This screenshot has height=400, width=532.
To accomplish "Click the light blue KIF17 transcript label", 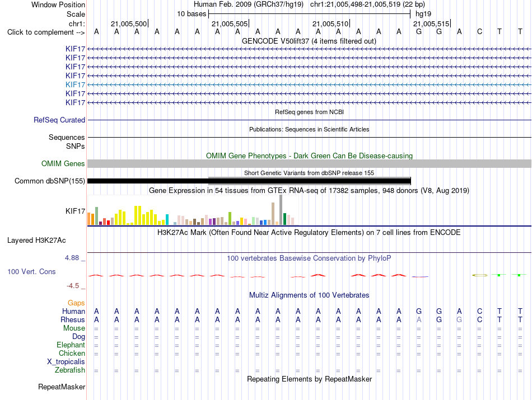I will (76, 84).
